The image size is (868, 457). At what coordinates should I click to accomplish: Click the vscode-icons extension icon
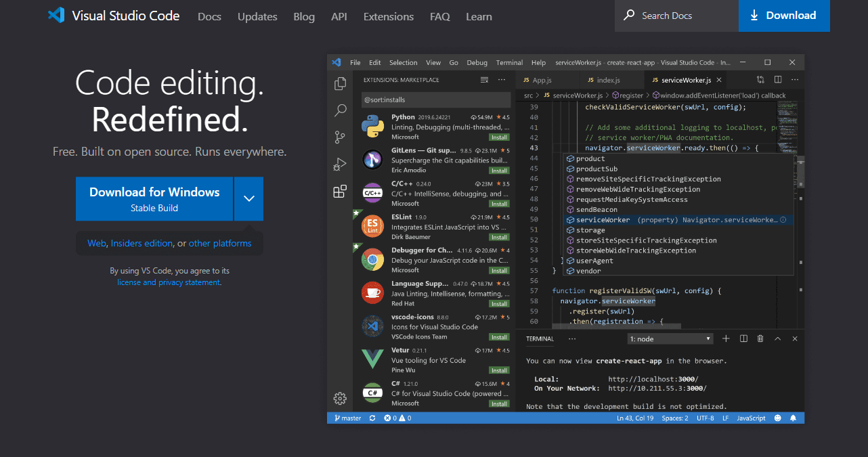tap(372, 326)
